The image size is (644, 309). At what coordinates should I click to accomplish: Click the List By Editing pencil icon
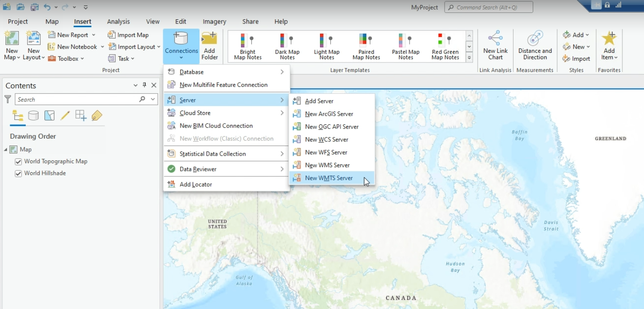(x=65, y=116)
